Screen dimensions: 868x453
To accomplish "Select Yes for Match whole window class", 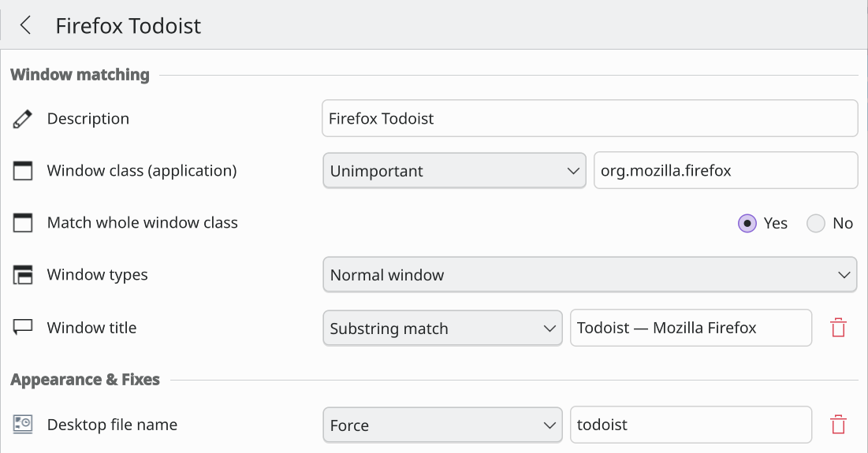I will tap(763, 224).
